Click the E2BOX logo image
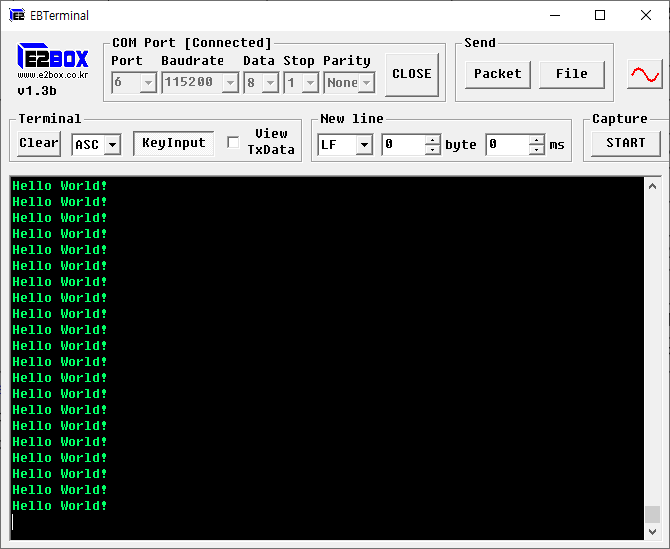Screen dimensions: 670x549 pos(53,56)
